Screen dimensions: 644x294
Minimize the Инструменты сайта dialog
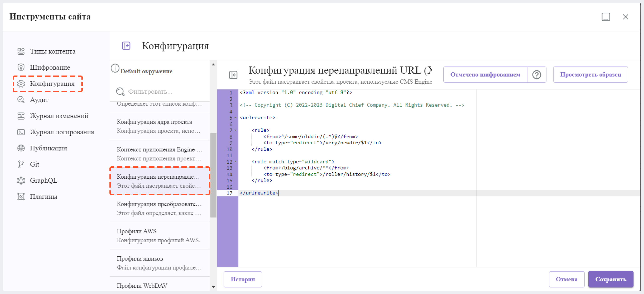[x=606, y=17]
